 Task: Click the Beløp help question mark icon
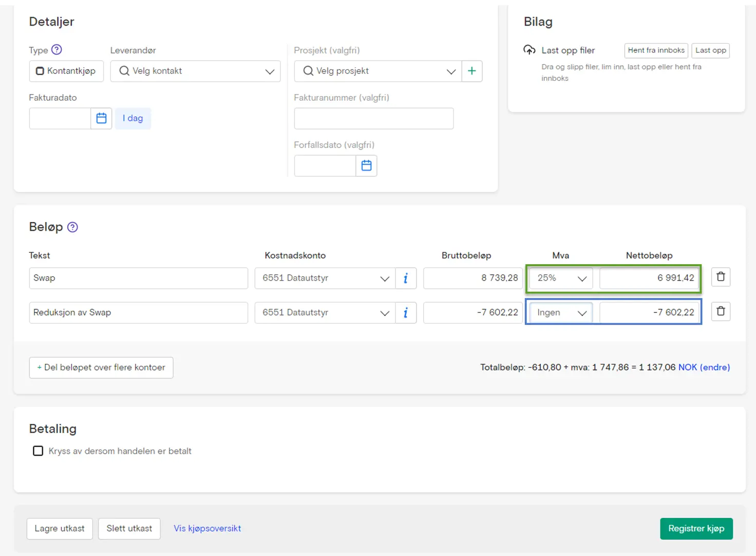pos(73,227)
